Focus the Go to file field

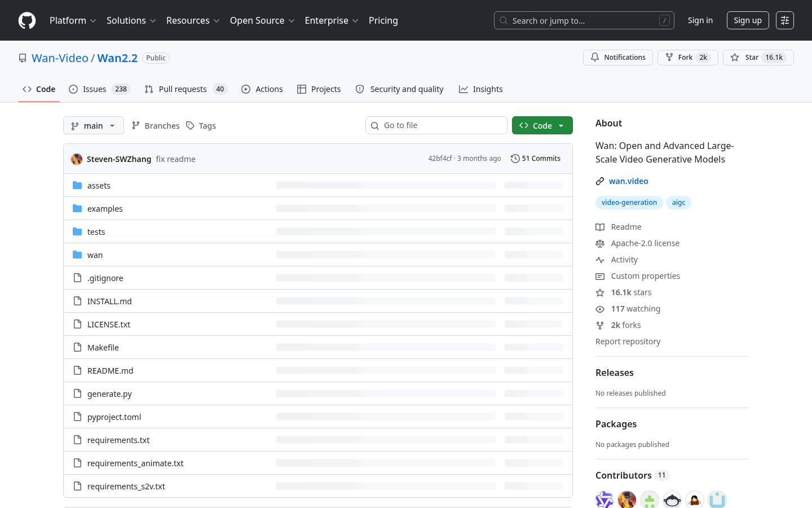tap(436, 125)
